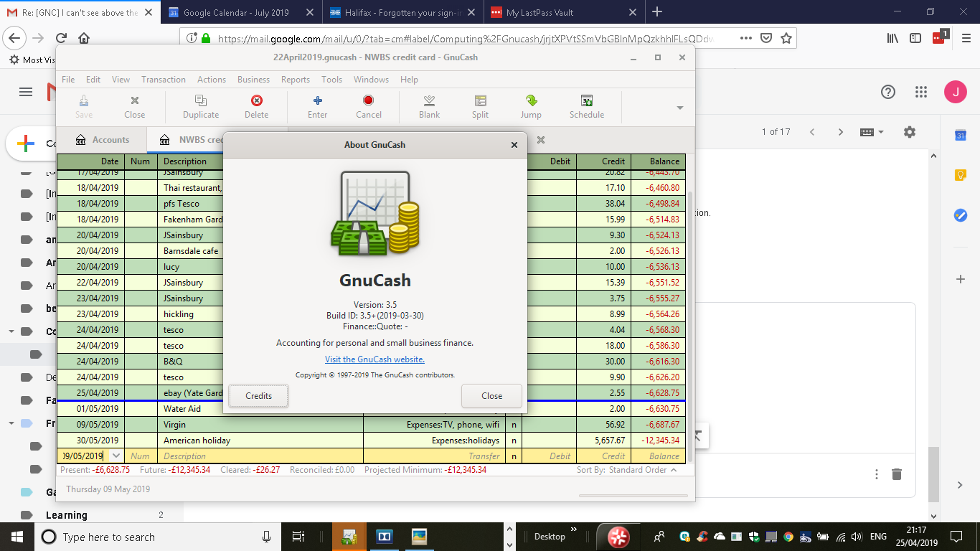The image size is (980, 551).
Task: Switch to the Accounts tab
Action: 102,140
